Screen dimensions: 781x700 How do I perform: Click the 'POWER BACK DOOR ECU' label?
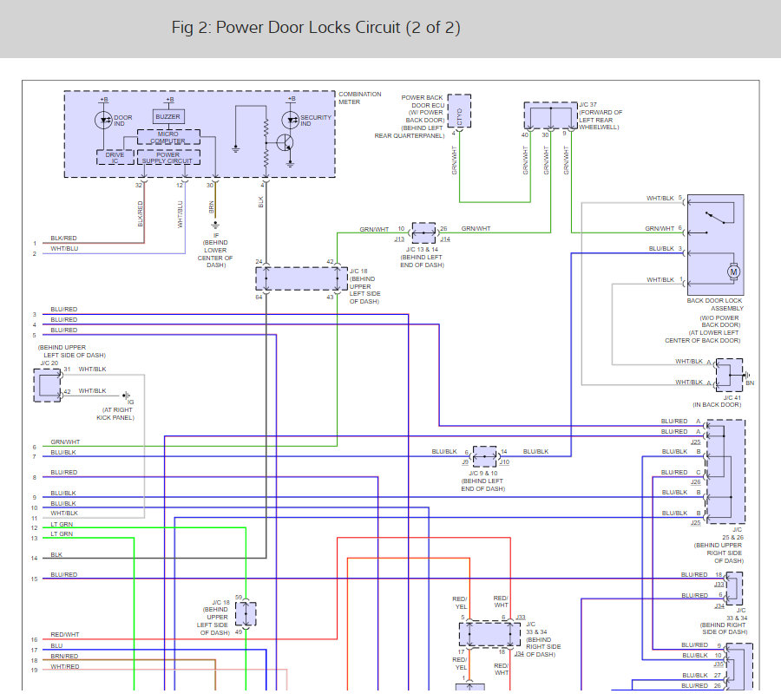tap(423, 101)
